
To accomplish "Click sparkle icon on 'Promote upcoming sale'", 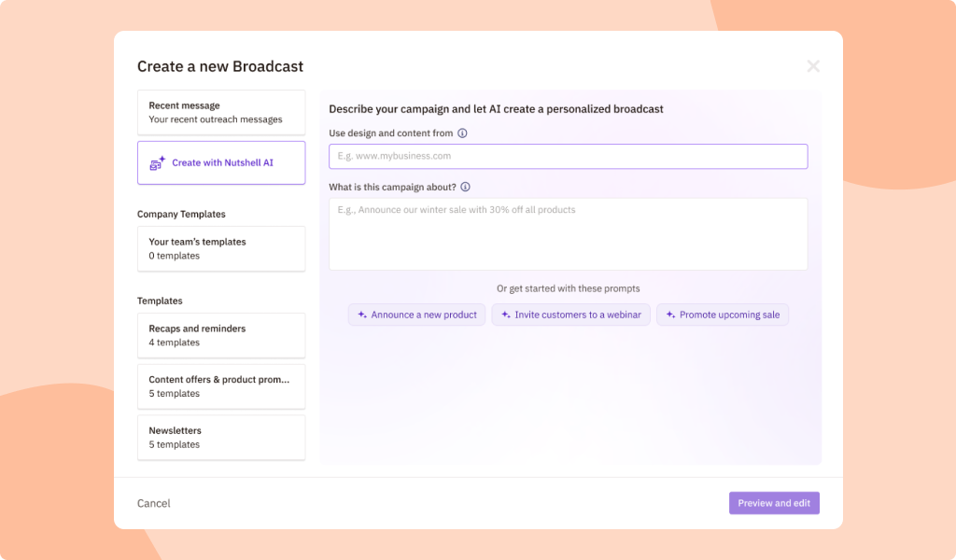I will [x=670, y=315].
